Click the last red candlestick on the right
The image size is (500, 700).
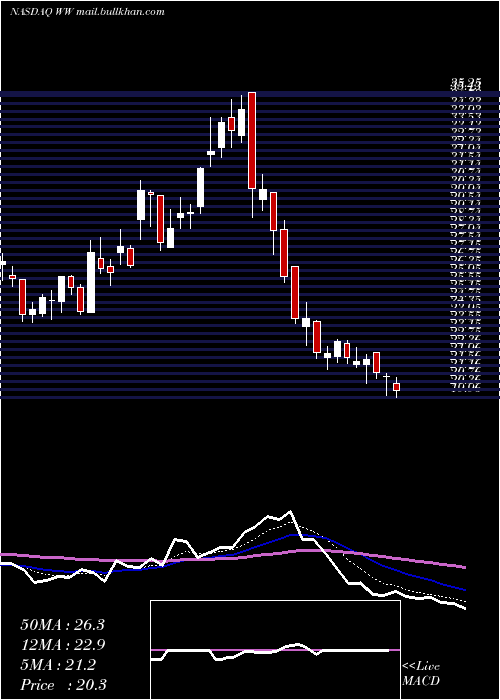click(396, 387)
